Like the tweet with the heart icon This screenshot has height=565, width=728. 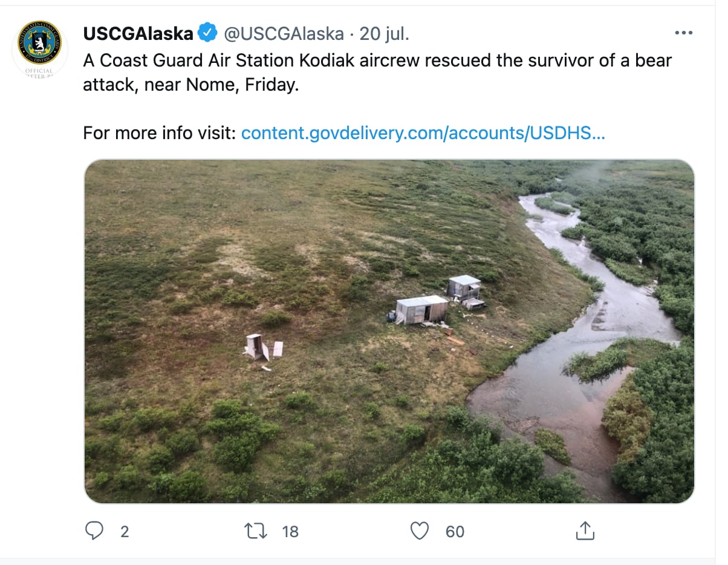click(419, 531)
